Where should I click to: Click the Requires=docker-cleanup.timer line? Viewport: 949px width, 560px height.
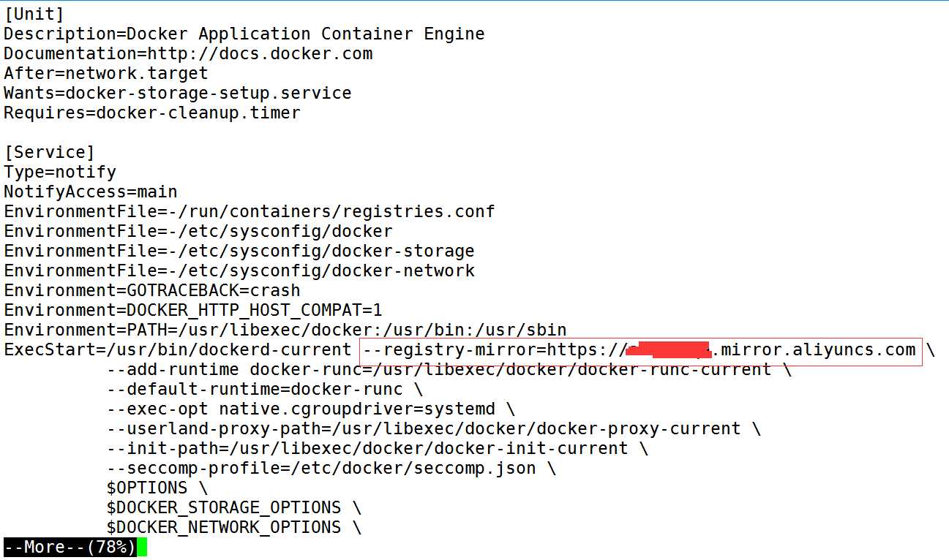152,113
